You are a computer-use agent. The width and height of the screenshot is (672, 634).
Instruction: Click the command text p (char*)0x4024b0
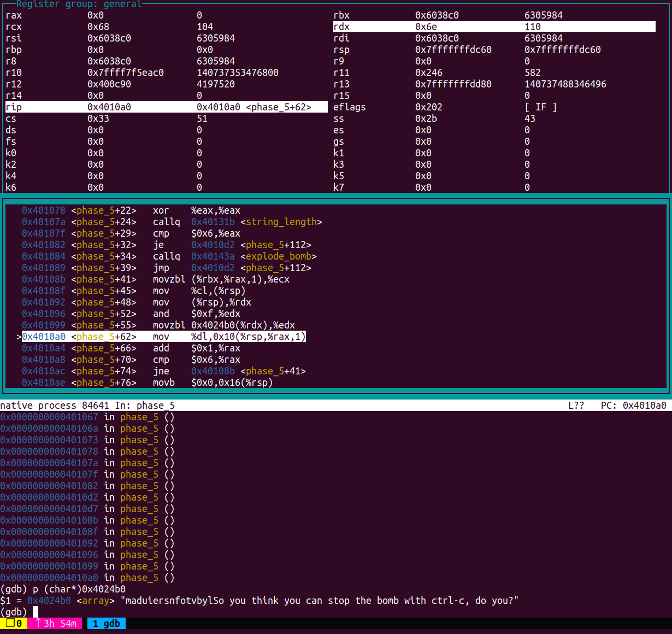[79, 589]
